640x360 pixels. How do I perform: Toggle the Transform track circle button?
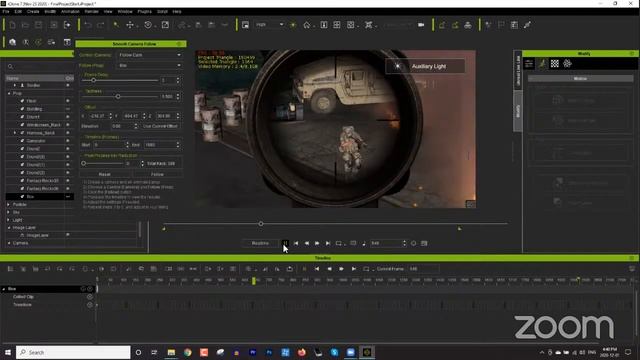(x=90, y=305)
